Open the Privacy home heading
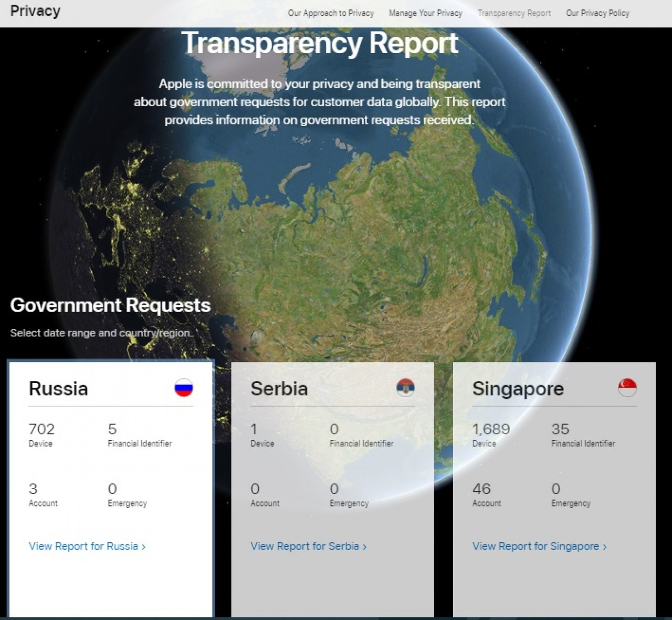This screenshot has height=620, width=672. click(x=35, y=11)
